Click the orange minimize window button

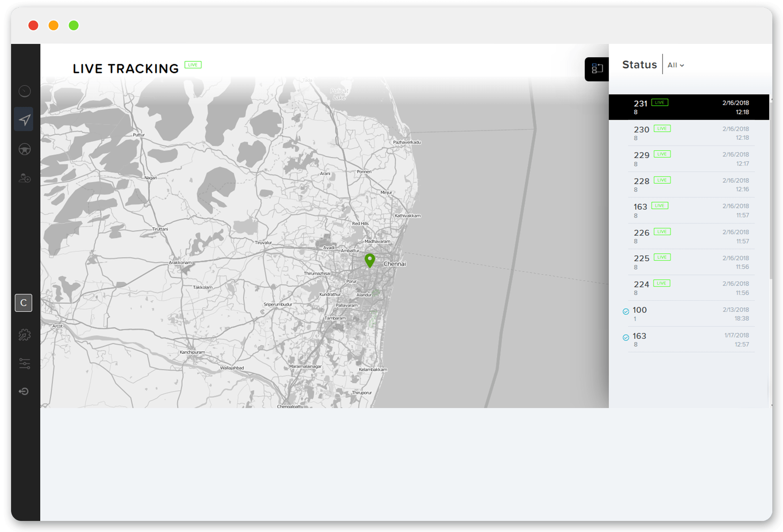pyautogui.click(x=54, y=25)
